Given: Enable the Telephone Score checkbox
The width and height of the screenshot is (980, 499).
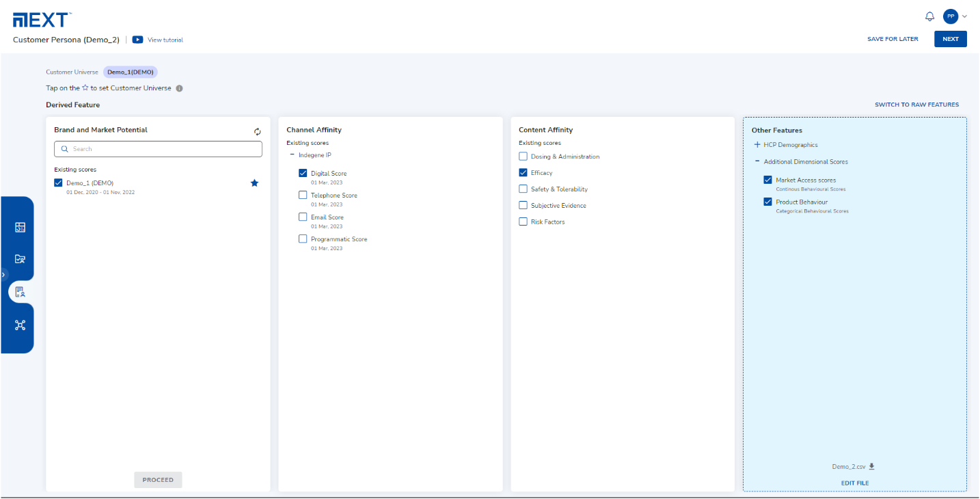Looking at the screenshot, I should click(x=303, y=195).
